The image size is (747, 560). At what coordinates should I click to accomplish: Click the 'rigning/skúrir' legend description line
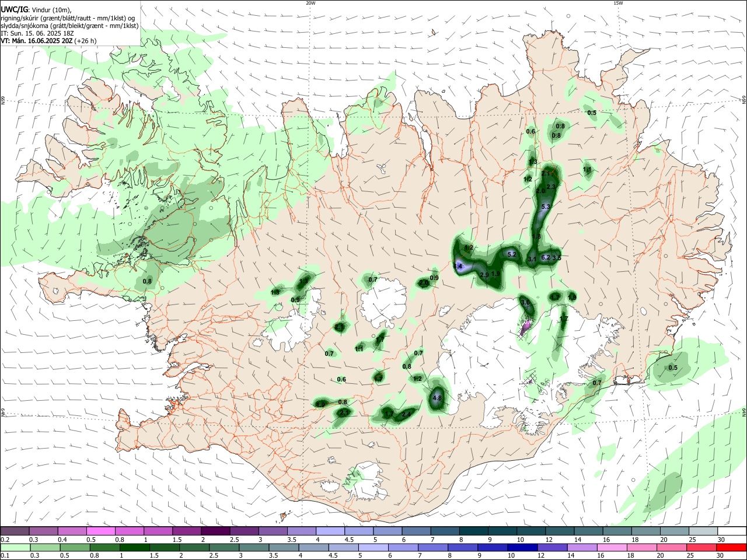(67, 18)
